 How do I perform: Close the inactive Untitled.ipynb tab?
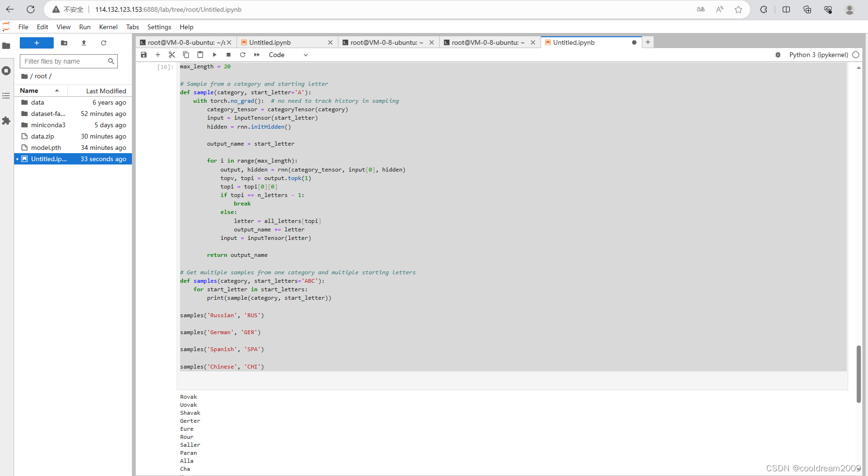330,42
